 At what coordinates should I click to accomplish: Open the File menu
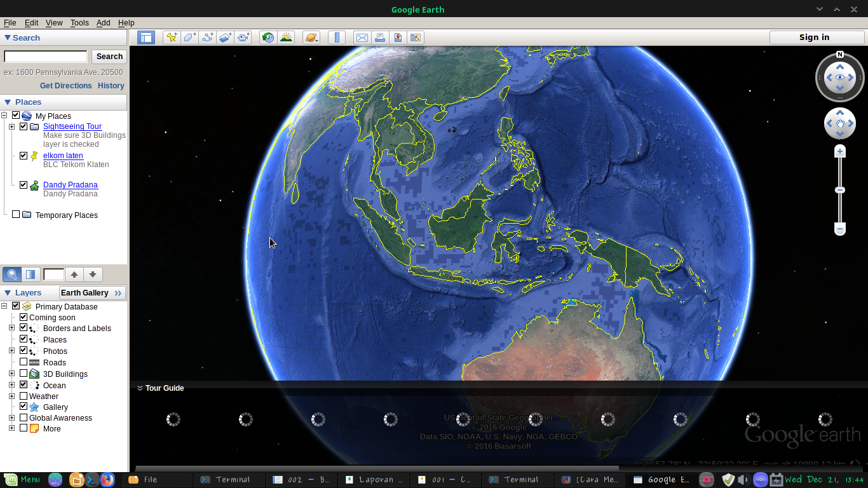click(10, 22)
